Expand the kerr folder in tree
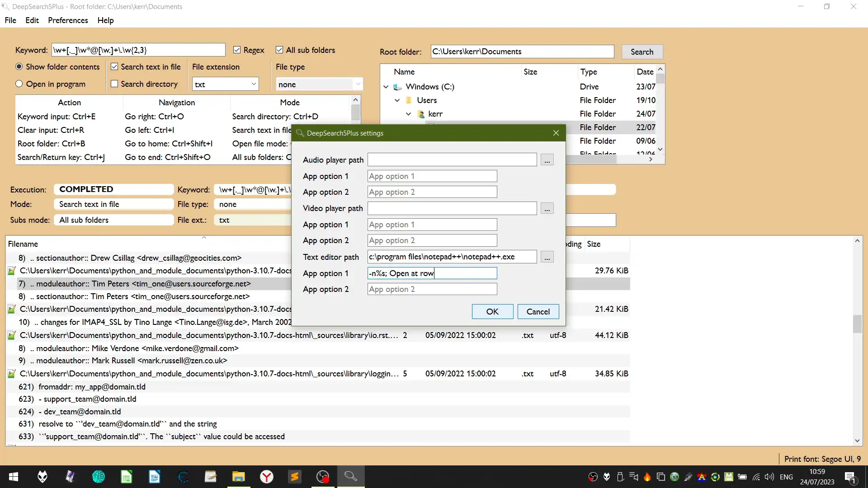868x488 pixels. pos(408,114)
